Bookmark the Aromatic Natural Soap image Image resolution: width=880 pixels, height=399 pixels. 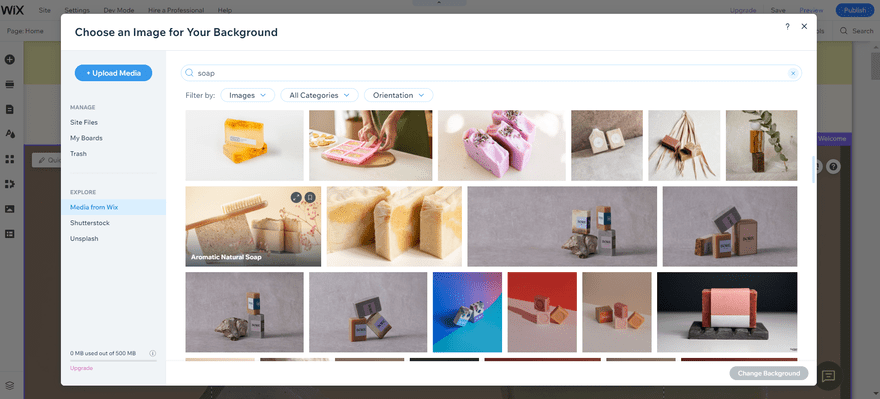310,197
